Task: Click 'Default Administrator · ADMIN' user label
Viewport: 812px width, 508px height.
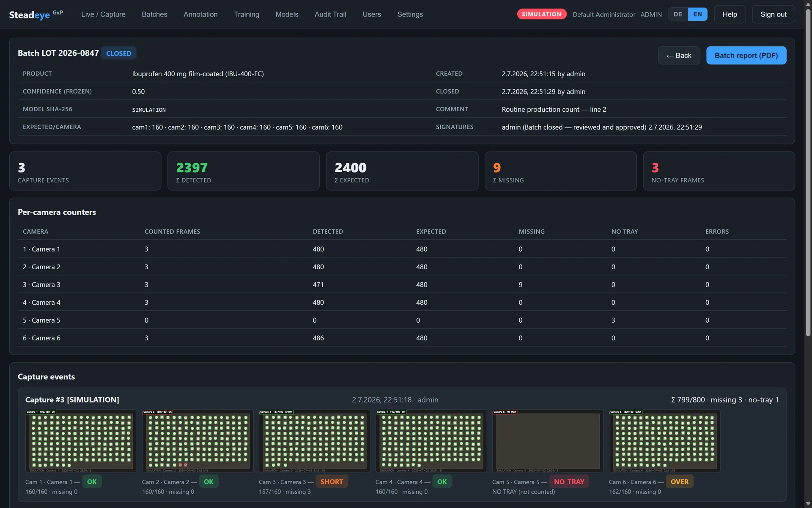Action: (617, 14)
